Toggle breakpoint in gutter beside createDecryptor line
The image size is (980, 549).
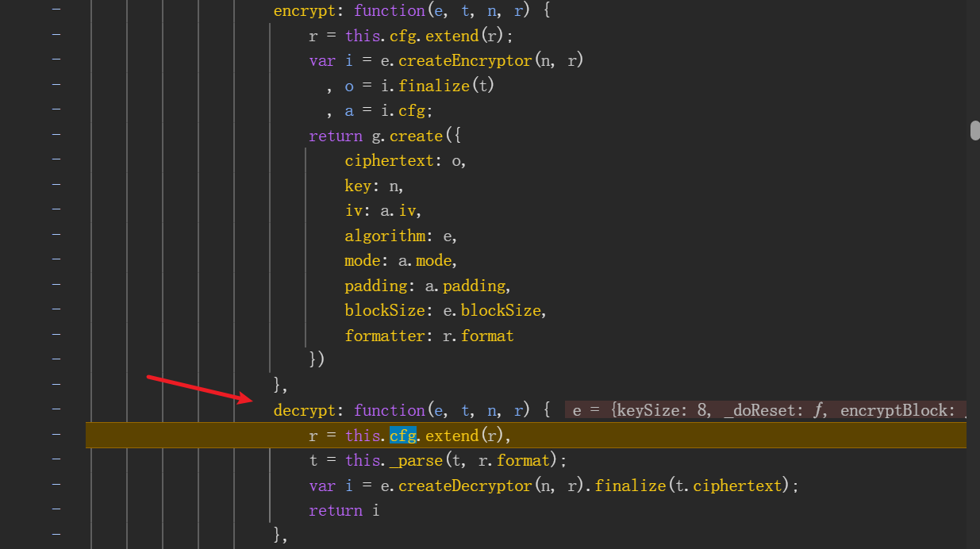click(56, 486)
